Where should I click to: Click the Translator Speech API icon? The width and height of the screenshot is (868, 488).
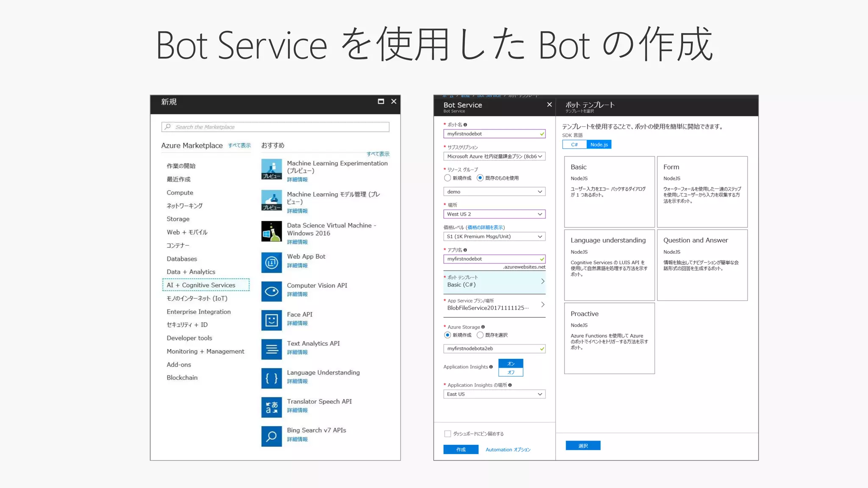pos(271,407)
